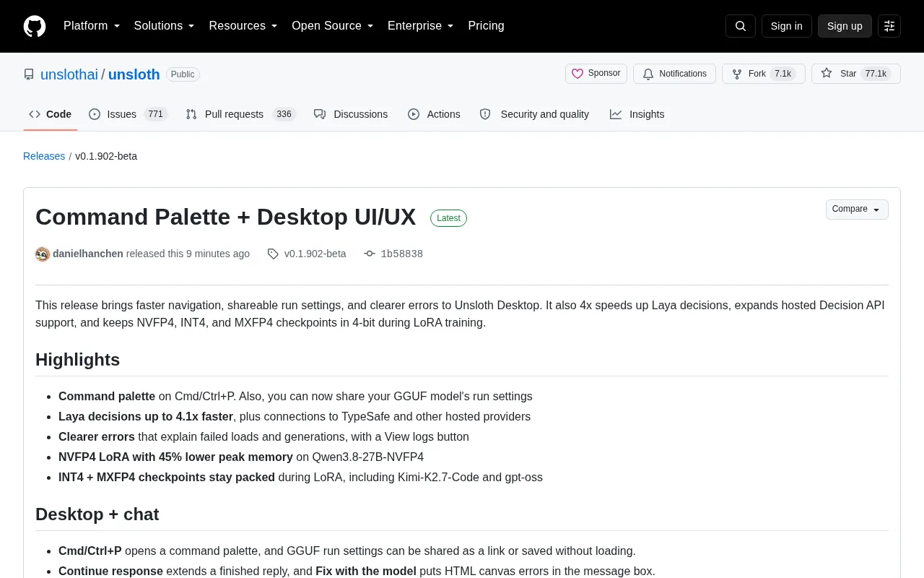Image resolution: width=924 pixels, height=578 pixels.
Task: Open the unsloth repository link
Action: pyautogui.click(x=134, y=74)
